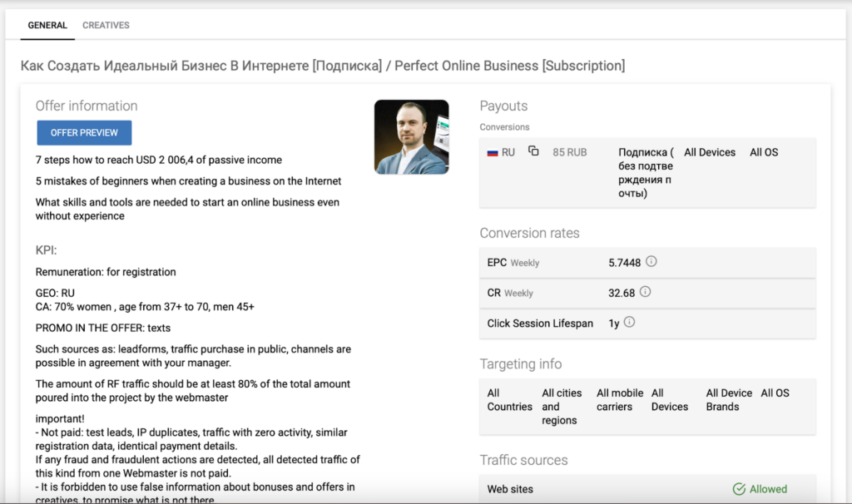The height and width of the screenshot is (504, 852).
Task: Click info icon next to Click Session Lifespan
Action: click(x=629, y=322)
